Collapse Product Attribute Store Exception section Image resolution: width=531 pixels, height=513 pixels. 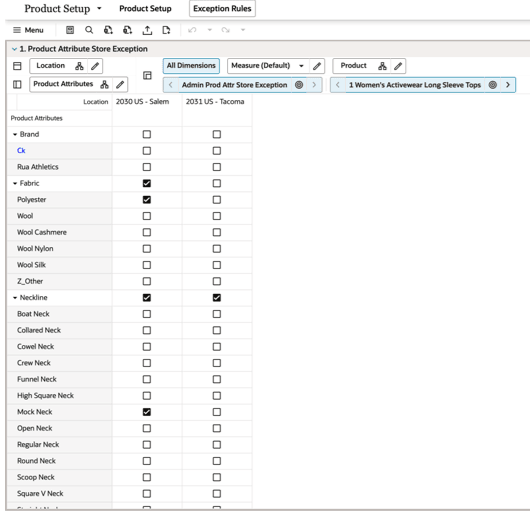(14, 49)
